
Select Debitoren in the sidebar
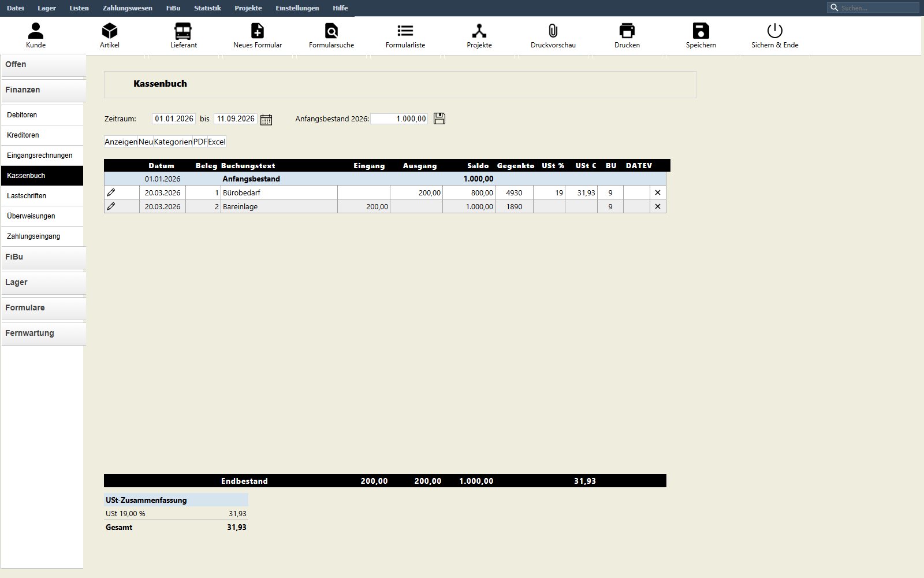pos(42,115)
